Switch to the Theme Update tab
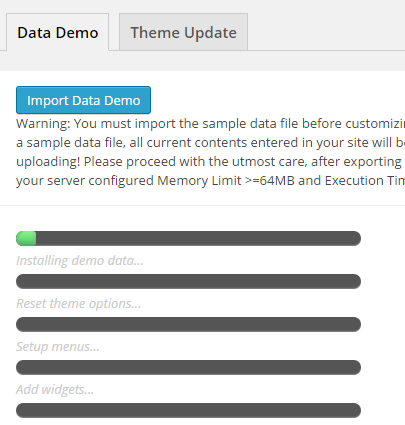This screenshot has height=425, width=405. point(183,32)
